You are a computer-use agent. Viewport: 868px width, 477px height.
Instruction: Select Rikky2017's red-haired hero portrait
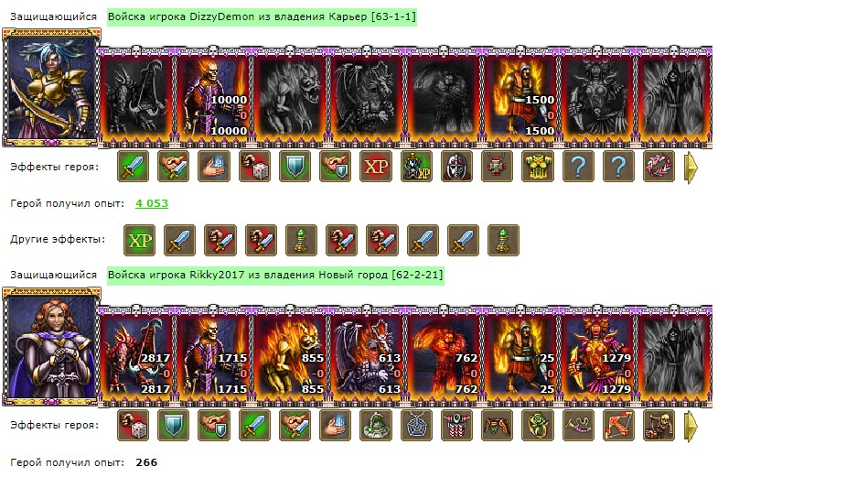coord(51,346)
